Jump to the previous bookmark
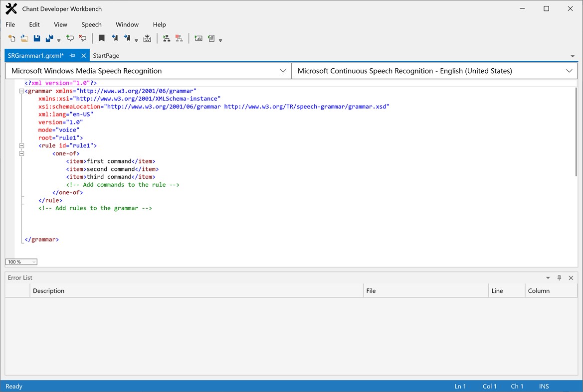 click(115, 38)
